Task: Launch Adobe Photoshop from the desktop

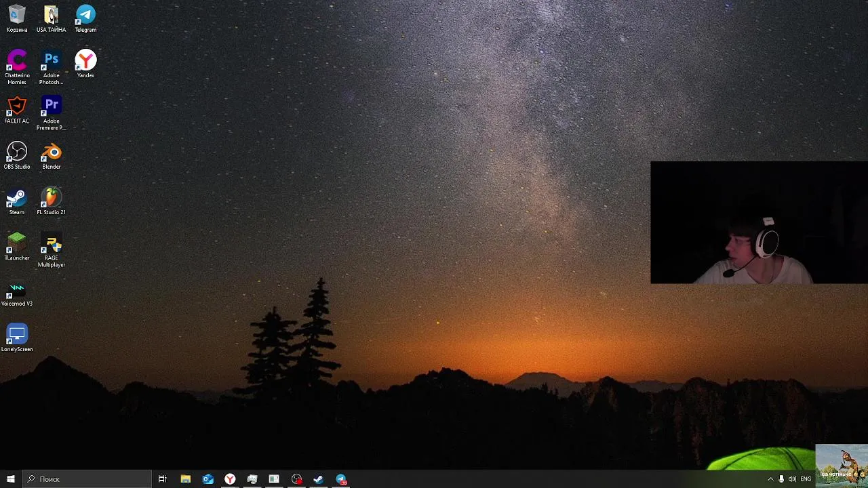Action: [52, 67]
